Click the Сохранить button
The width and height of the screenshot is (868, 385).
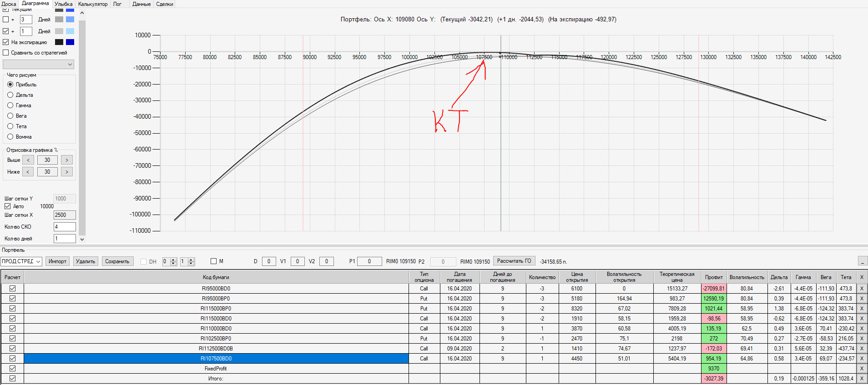(117, 261)
